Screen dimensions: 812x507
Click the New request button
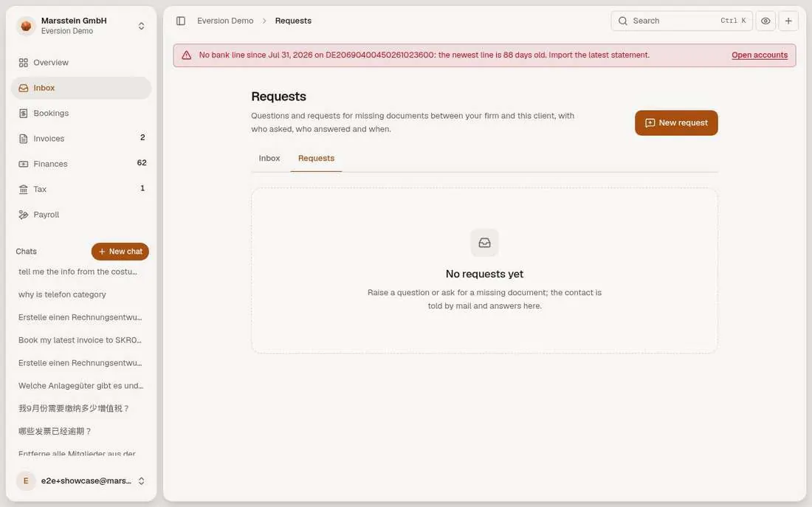(x=676, y=123)
